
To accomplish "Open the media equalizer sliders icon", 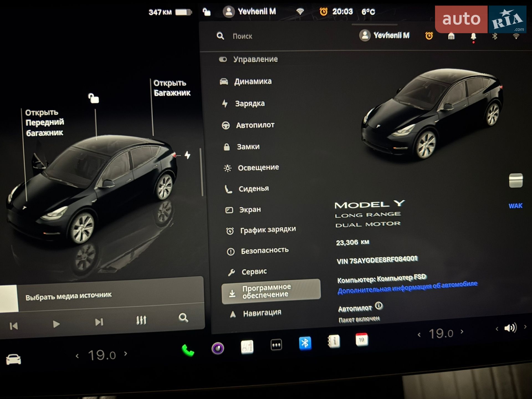I will 141,320.
